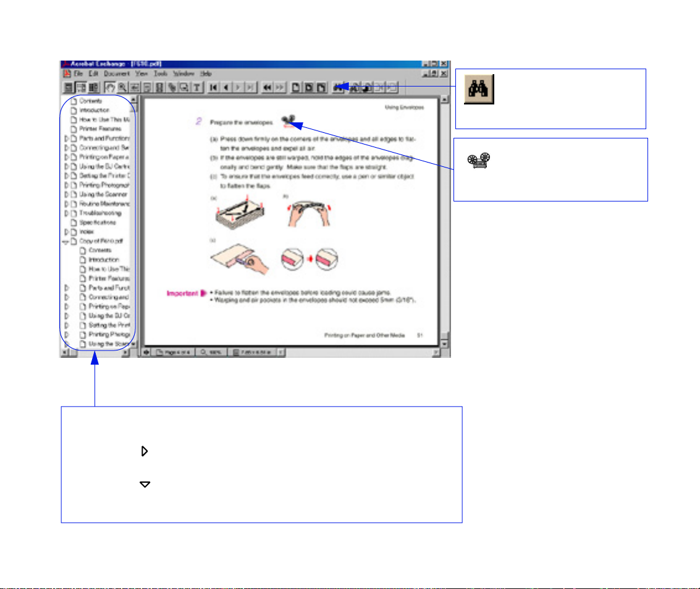Click bookmarks pane right scroll arrow
Viewport: 700px width, 589px height.
(125, 353)
